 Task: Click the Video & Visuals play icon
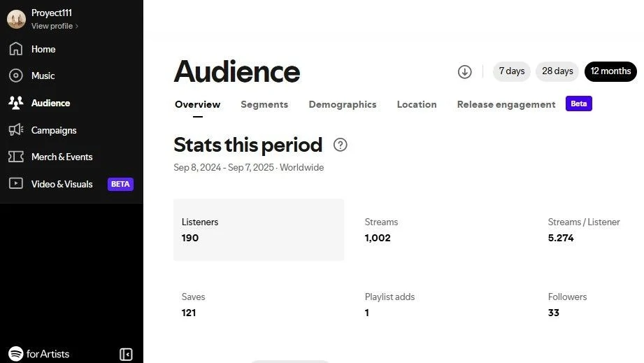[x=15, y=184]
